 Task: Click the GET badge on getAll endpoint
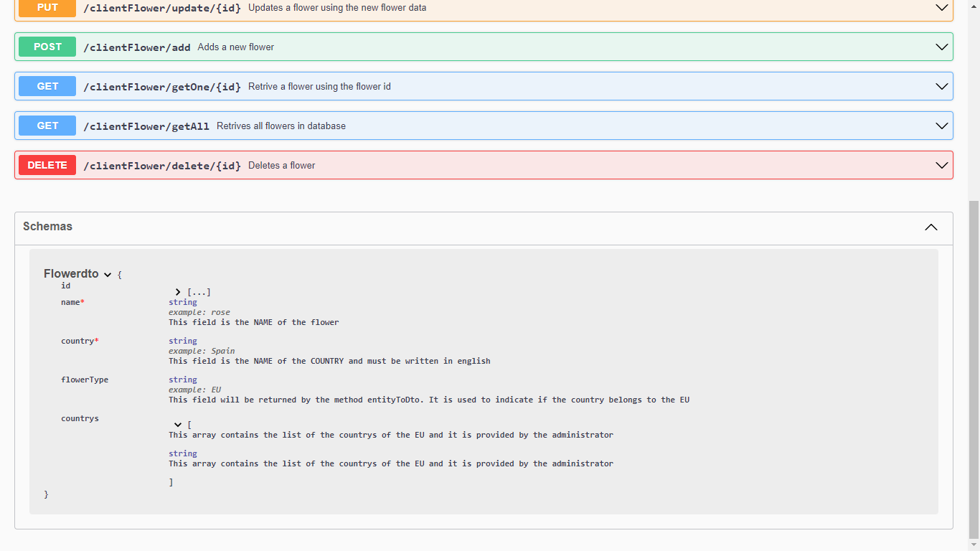(47, 126)
